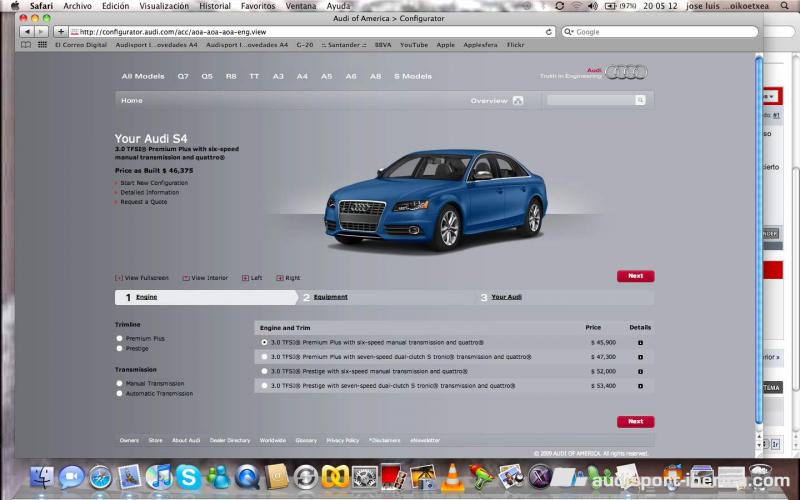
Task: Open the Historial menu
Action: pyautogui.click(x=215, y=6)
